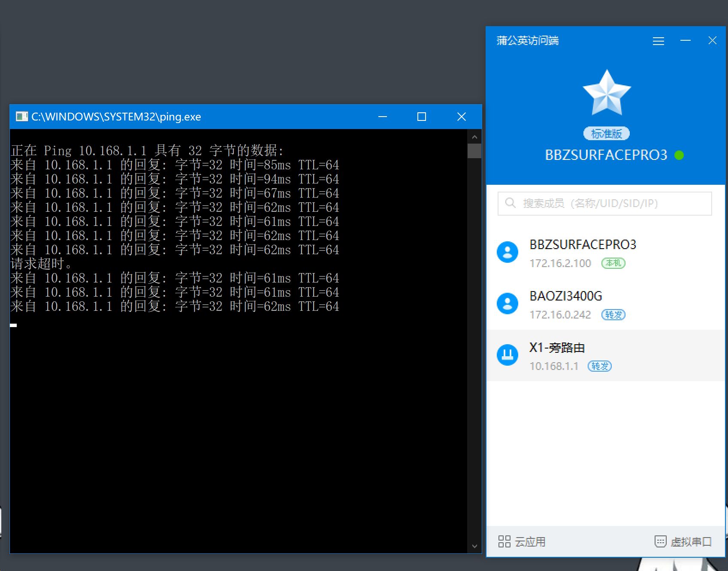Select BAOZI3400G member row
The image size is (728, 571).
click(605, 304)
